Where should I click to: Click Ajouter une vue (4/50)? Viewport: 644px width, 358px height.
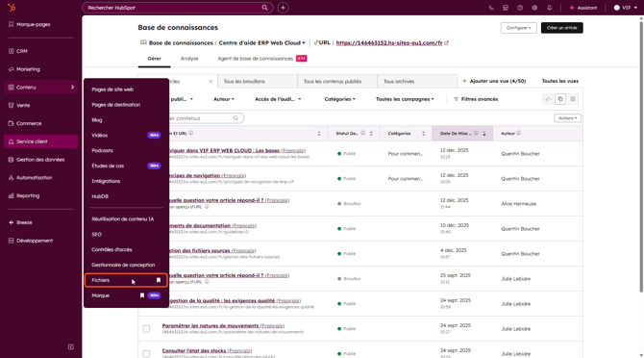494,81
